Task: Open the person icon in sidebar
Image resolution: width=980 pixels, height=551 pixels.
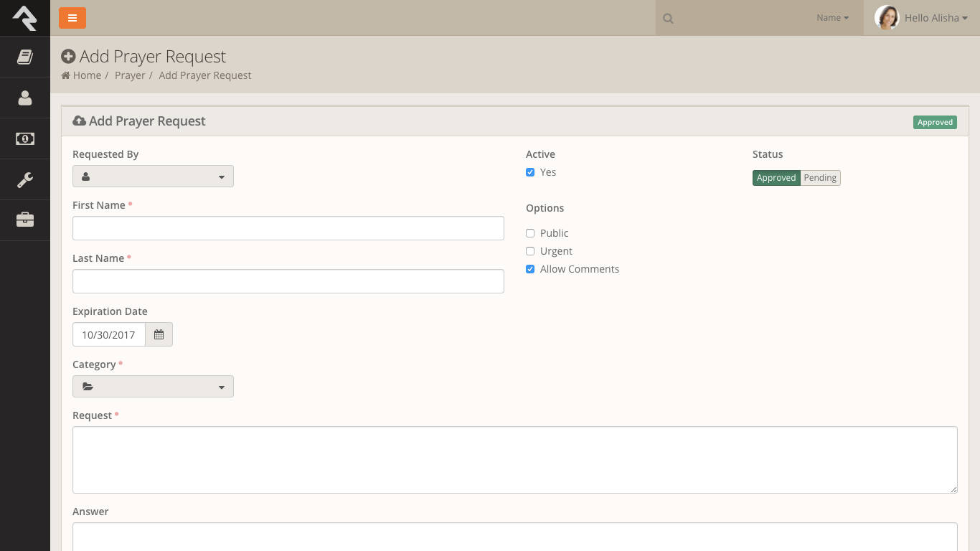Action: tap(25, 98)
